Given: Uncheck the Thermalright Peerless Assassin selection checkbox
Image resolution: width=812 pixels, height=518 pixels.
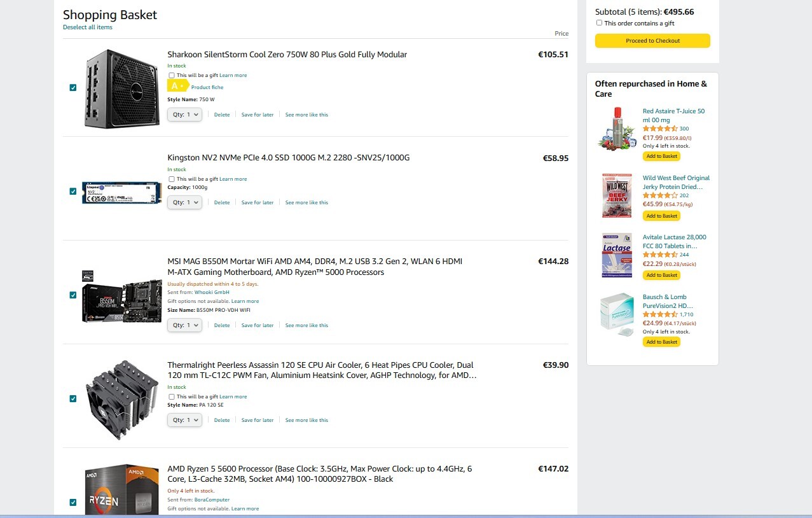Looking at the screenshot, I should 73,399.
